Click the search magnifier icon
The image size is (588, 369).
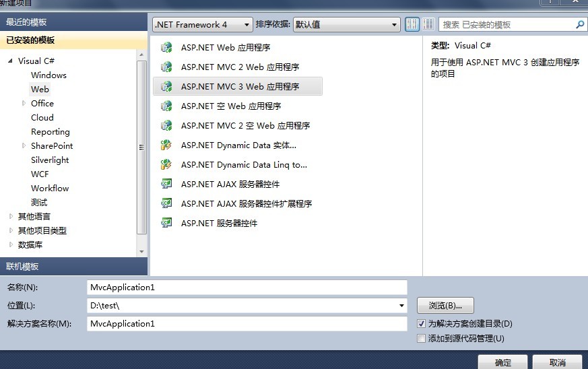click(x=580, y=25)
